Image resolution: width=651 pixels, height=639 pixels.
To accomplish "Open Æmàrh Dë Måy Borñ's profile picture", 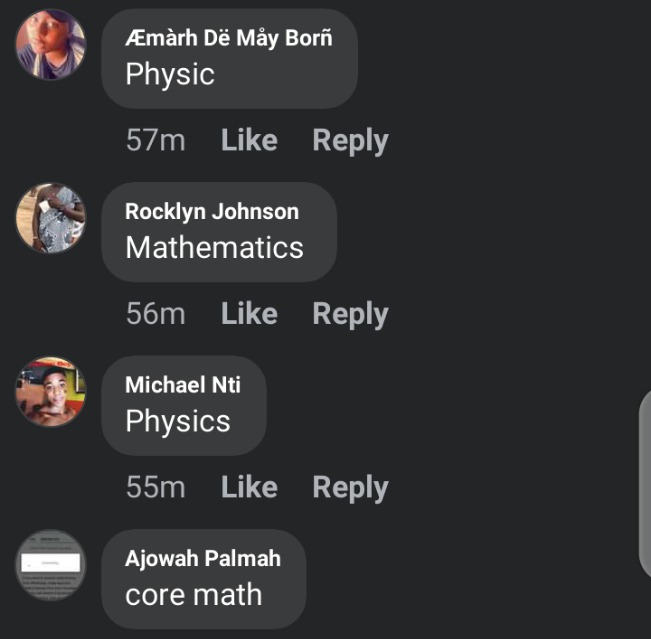I will [x=51, y=44].
